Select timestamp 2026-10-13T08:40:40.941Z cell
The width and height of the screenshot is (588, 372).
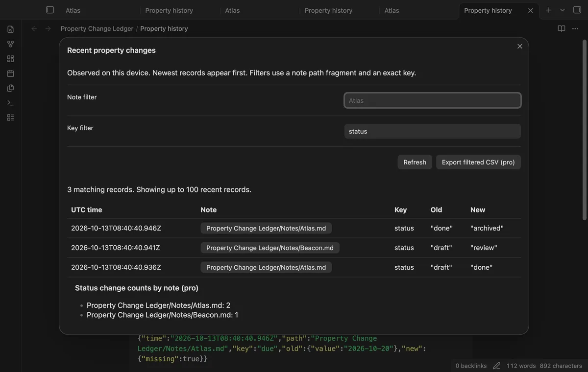point(116,248)
